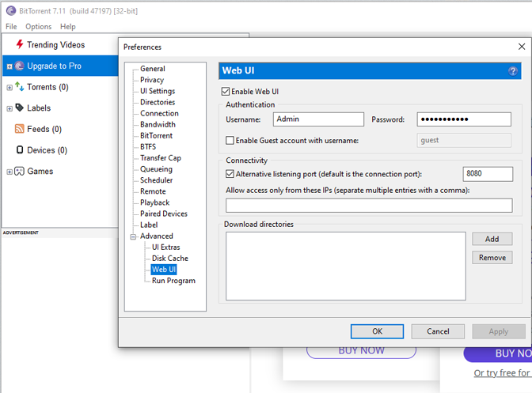The height and width of the screenshot is (393, 532).
Task: Click the OK button
Action: point(377,331)
